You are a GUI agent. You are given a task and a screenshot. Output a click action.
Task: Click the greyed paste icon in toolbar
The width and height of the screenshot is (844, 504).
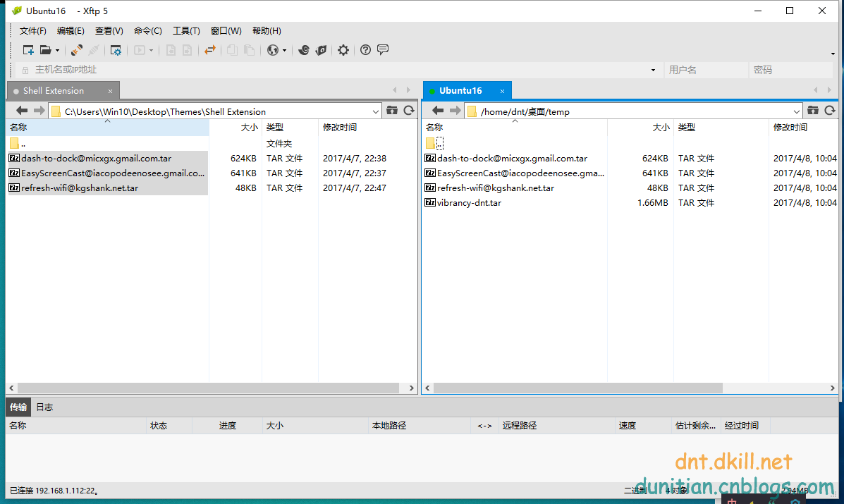click(x=249, y=50)
